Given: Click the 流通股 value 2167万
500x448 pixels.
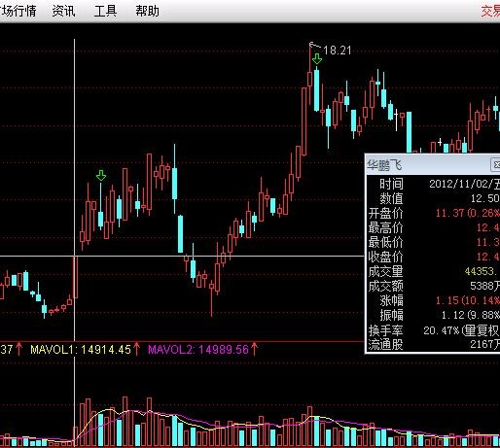Looking at the screenshot, I should [x=485, y=344].
